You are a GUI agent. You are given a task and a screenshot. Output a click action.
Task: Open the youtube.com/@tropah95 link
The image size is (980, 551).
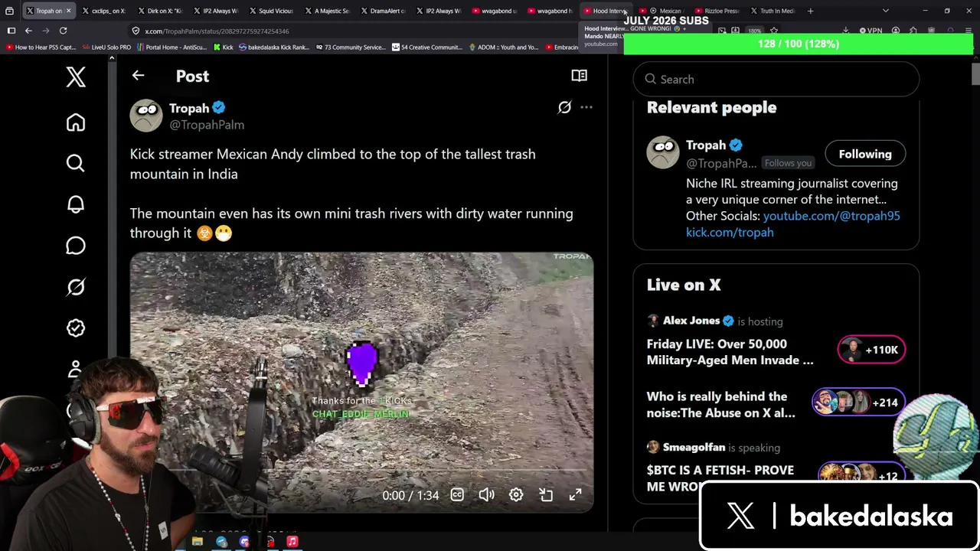(x=831, y=216)
